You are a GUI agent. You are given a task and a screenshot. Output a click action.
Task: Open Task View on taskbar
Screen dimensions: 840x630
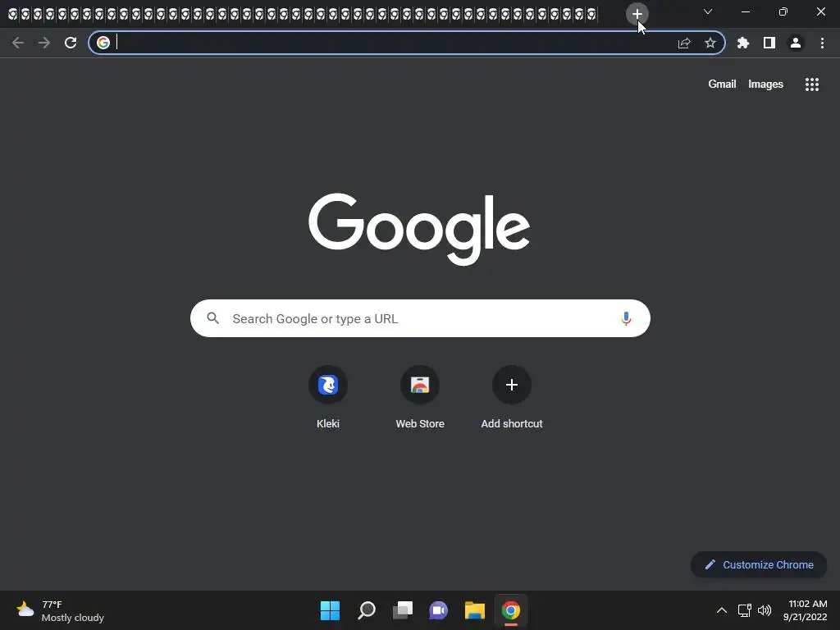pyautogui.click(x=402, y=610)
